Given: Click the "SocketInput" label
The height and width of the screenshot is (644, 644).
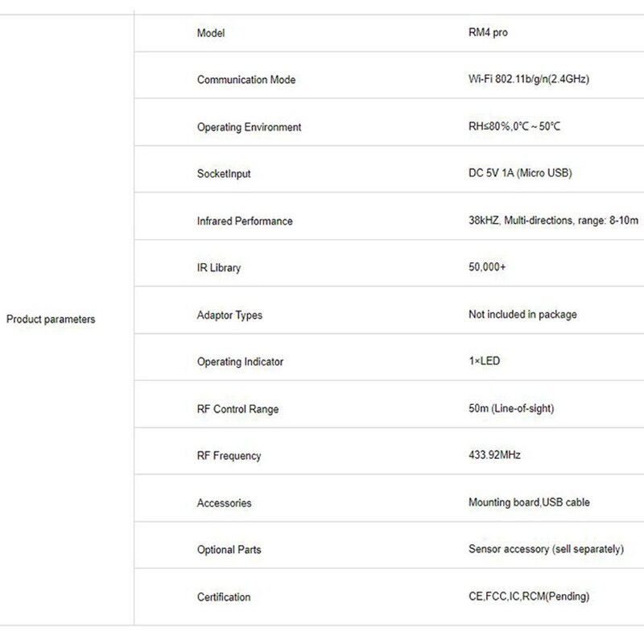Looking at the screenshot, I should click(x=225, y=174).
